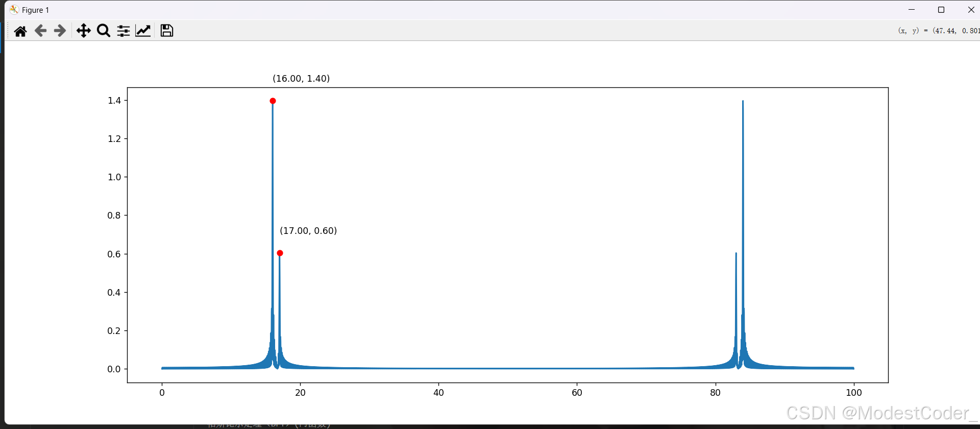Reset the plot to the original Home view
This screenshot has width=980, height=429.
pyautogui.click(x=20, y=31)
